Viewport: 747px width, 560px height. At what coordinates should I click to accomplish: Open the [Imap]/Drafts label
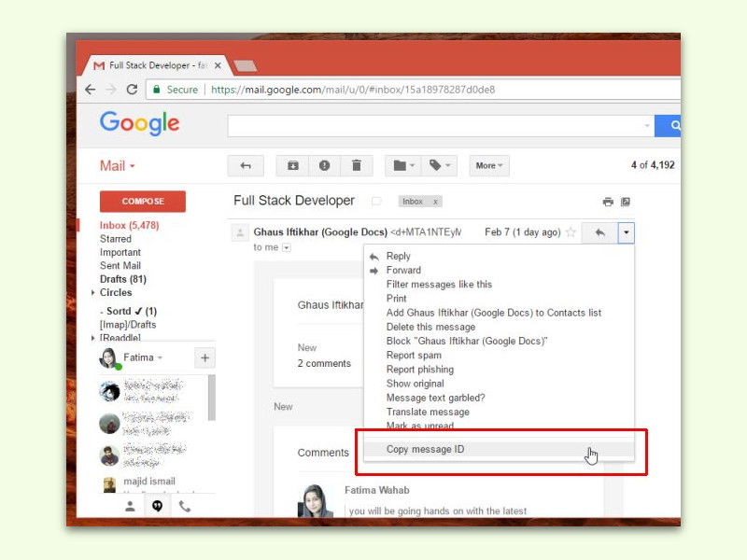(x=128, y=325)
